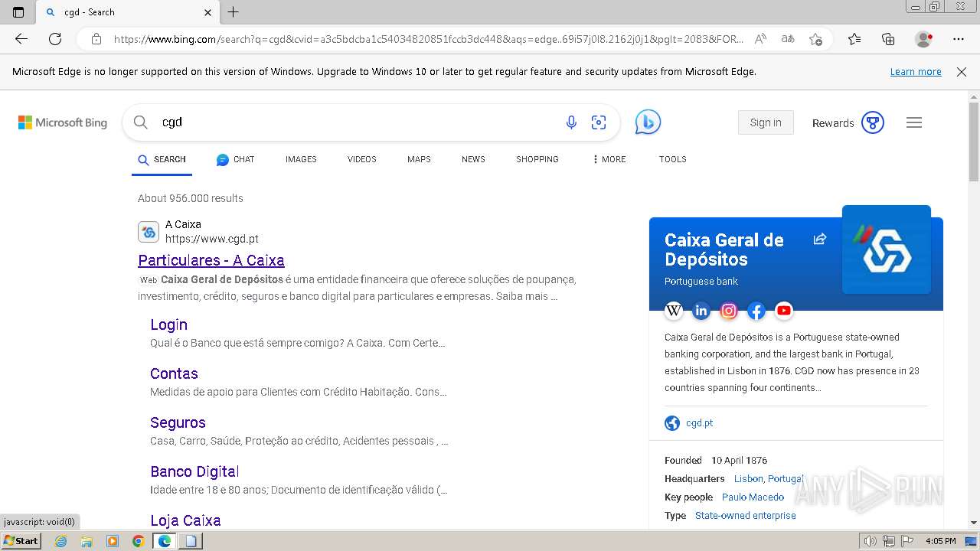Dismiss the Edge unsupported notification bar

tap(962, 72)
